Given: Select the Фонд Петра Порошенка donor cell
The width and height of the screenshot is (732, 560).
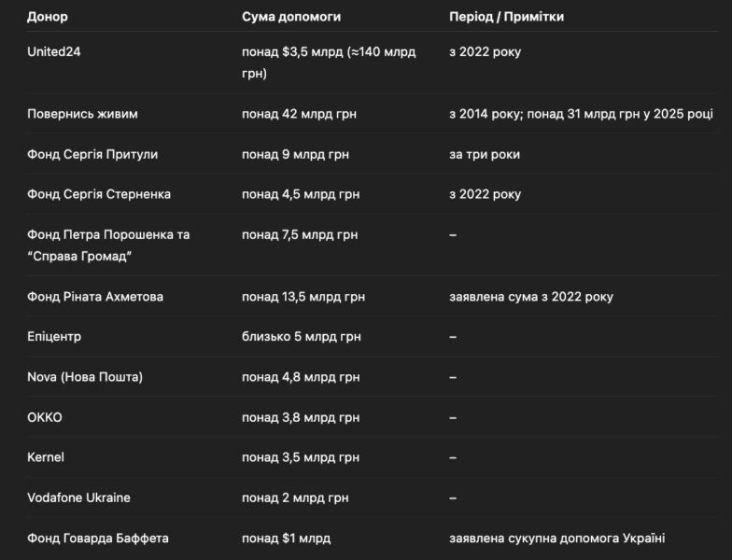Looking at the screenshot, I should [108, 245].
